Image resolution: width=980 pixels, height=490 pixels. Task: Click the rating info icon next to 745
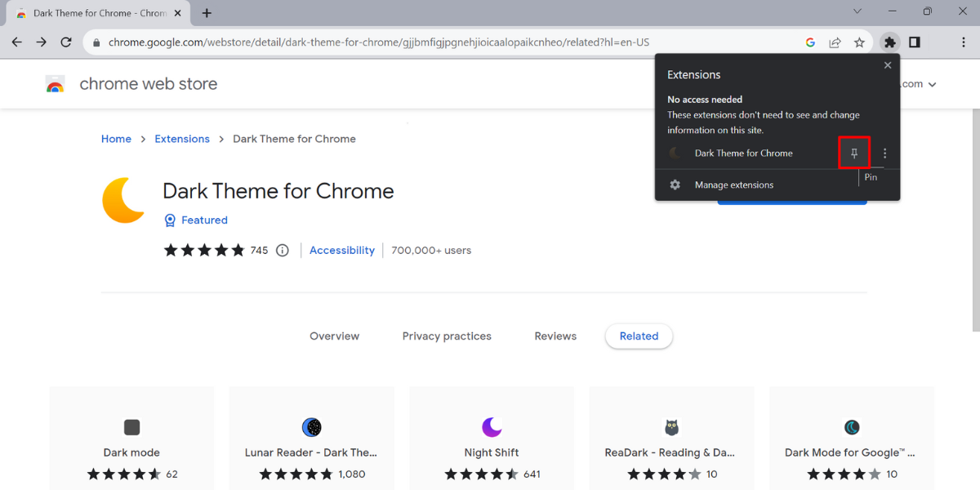(x=282, y=250)
